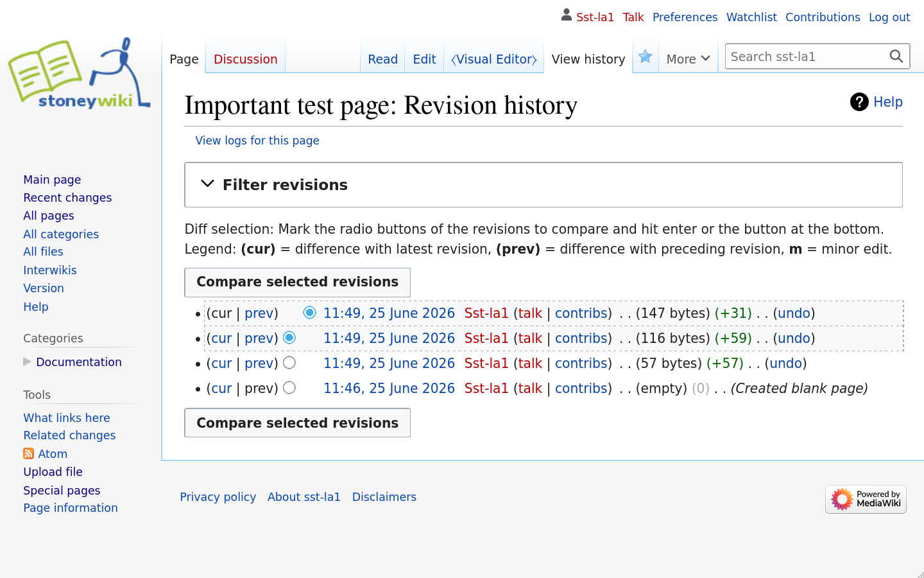The image size is (924, 578).
Task: Click the cur link for the 116 bytes revision
Action: pyautogui.click(x=221, y=338)
